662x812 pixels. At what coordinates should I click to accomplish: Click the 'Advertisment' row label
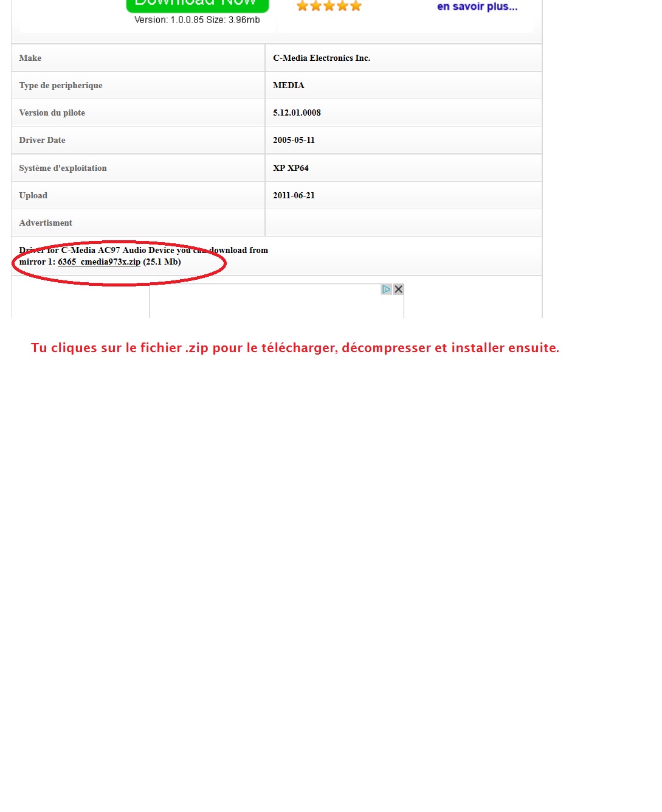click(x=46, y=223)
